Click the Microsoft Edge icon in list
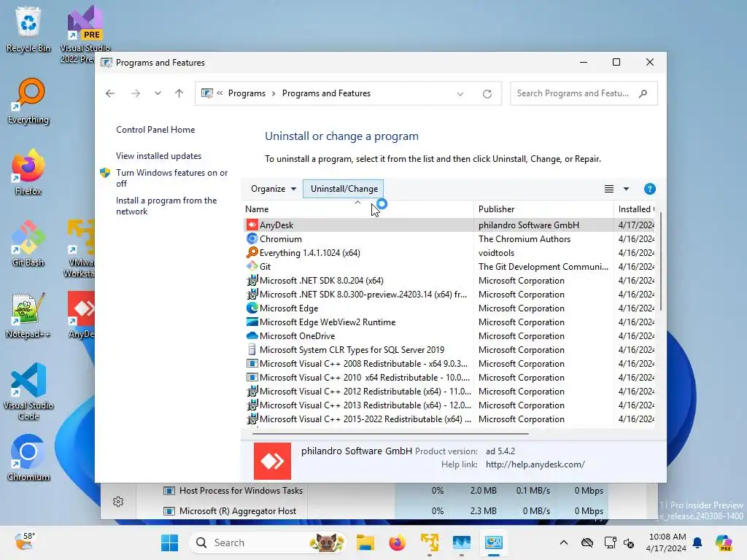Screen dimensions: 747x560 click(x=252, y=308)
